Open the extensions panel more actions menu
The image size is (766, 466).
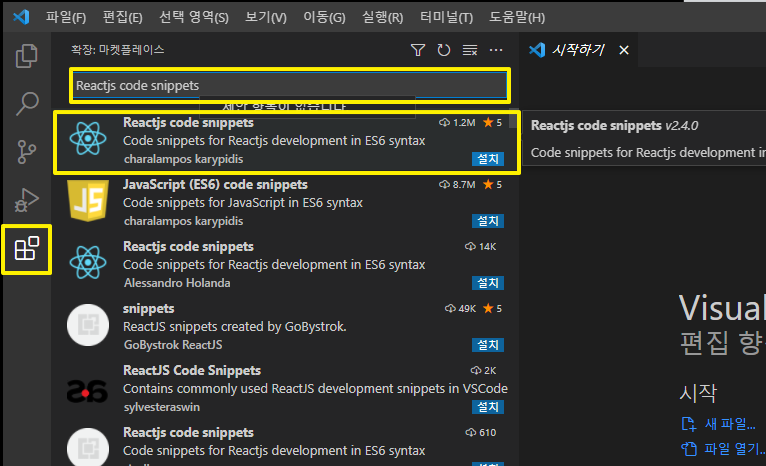point(496,50)
